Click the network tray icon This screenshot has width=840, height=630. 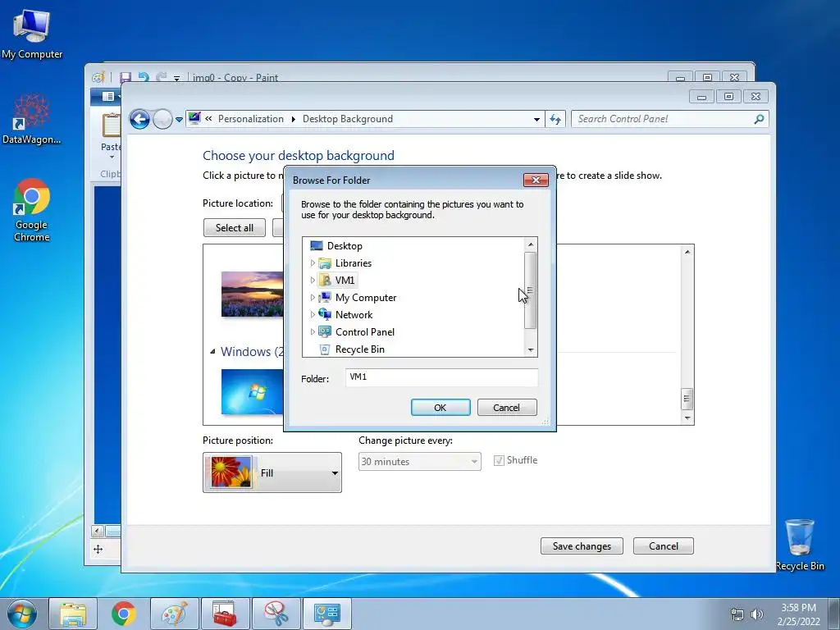pyautogui.click(x=737, y=614)
